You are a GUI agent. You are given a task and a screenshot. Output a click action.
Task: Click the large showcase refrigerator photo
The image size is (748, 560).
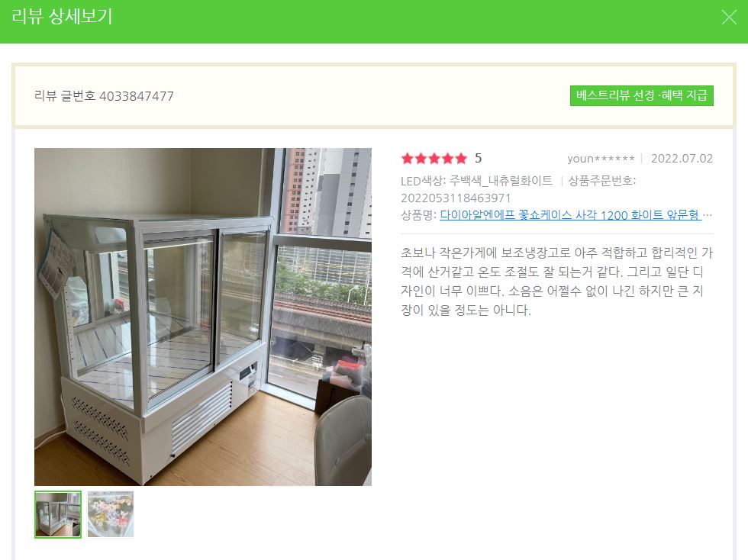click(x=203, y=317)
